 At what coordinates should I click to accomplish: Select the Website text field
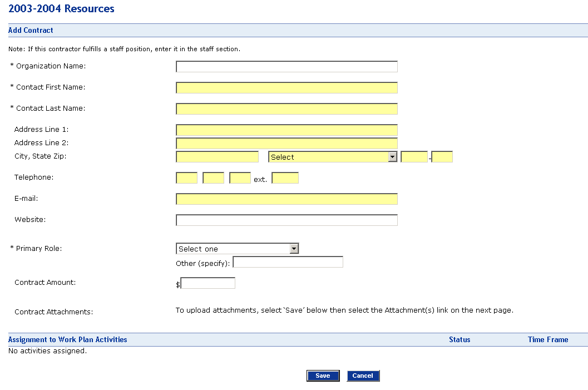286,220
